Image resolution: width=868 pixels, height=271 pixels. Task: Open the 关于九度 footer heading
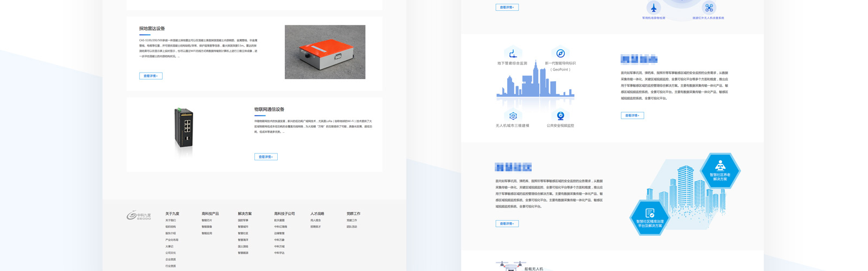(x=172, y=214)
